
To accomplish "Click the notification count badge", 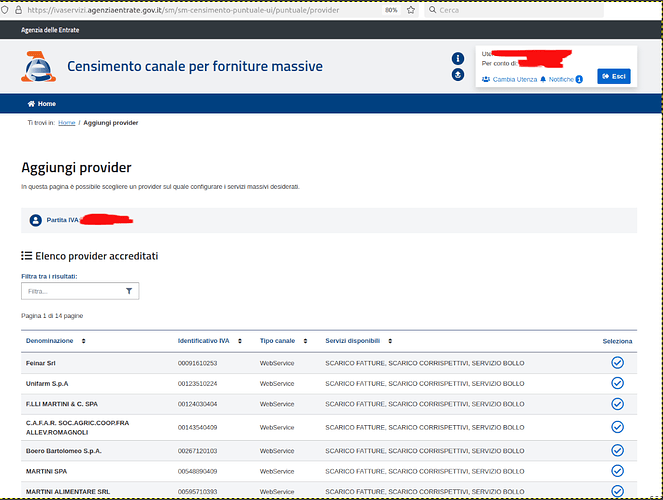I will point(579,79).
